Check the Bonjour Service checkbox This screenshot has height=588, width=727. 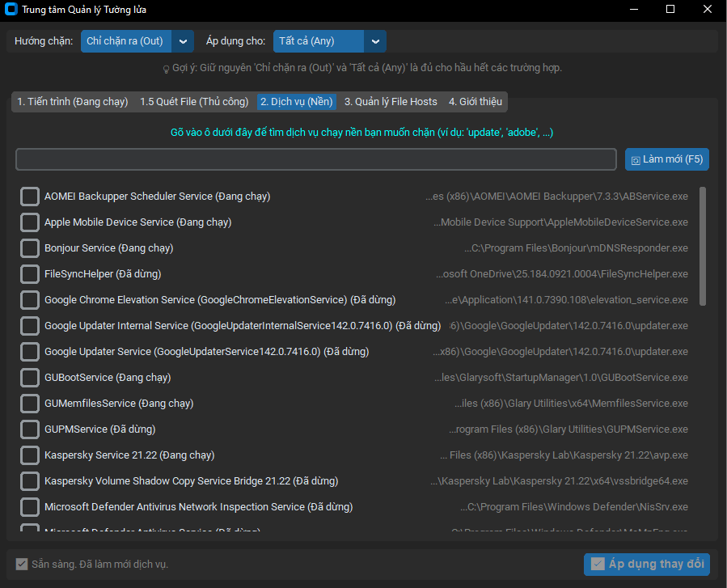pos(30,248)
